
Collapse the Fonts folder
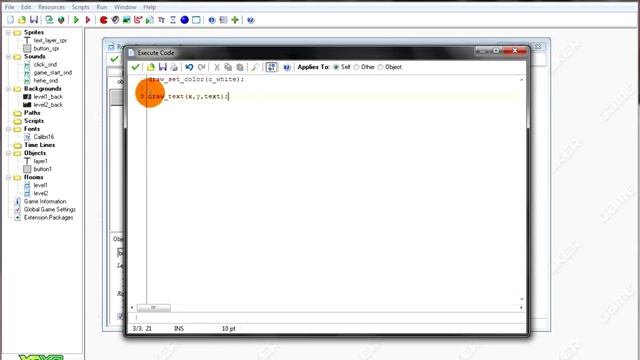click(x=8, y=129)
